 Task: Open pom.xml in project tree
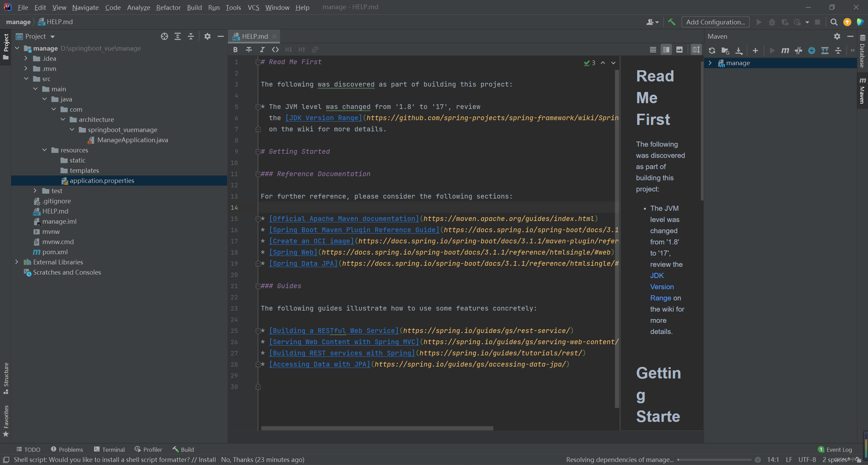point(55,252)
